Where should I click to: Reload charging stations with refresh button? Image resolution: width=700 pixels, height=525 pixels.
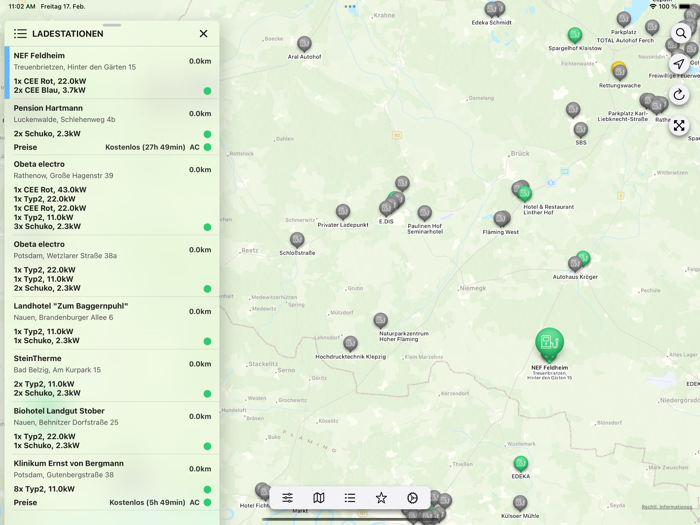tap(679, 95)
